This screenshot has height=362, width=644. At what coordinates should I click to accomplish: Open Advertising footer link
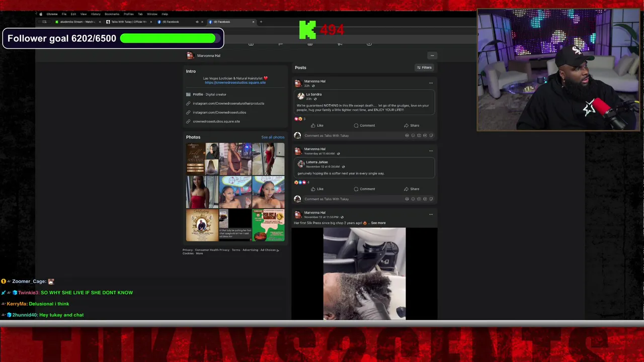click(250, 250)
